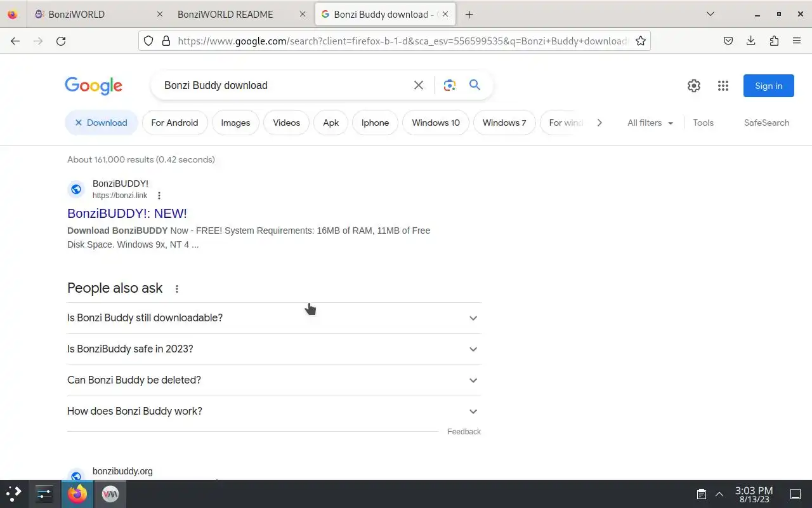
Task: Close the Bonzi Buddy download tab
Action: 445,14
